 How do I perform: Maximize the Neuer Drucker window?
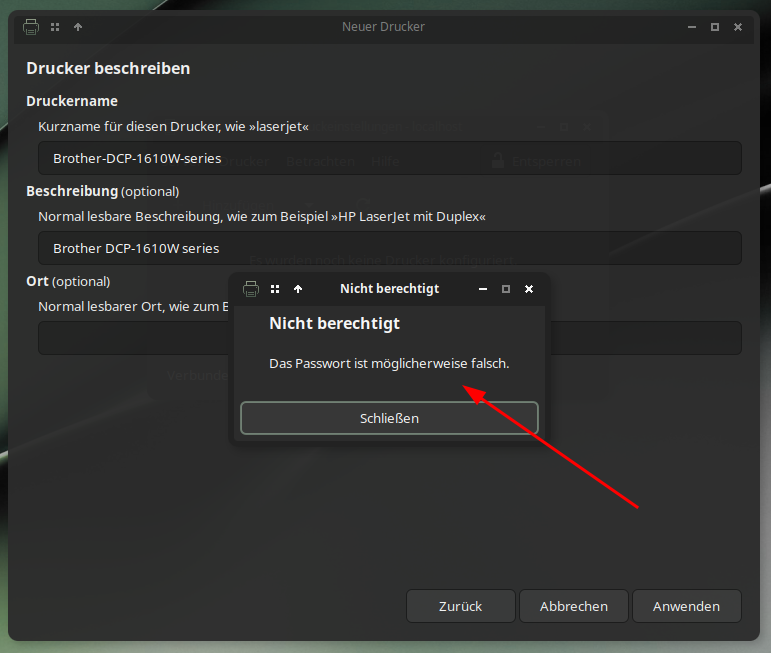point(715,27)
